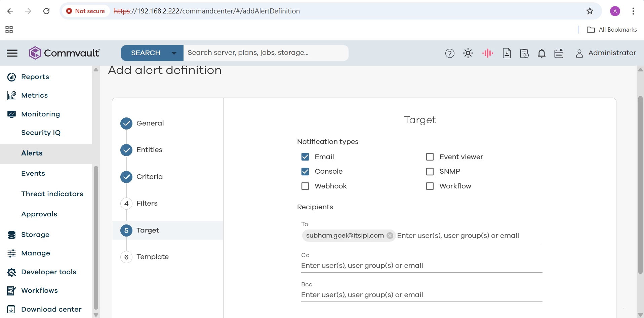Screen dimensions: 644x318
Task: Open the jobs clock icon in header
Action: pyautogui.click(x=524, y=53)
